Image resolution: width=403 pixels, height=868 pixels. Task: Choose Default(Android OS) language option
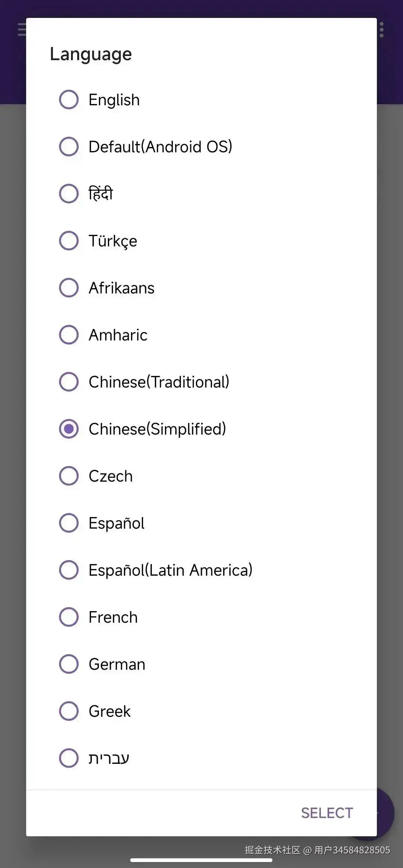pos(69,147)
